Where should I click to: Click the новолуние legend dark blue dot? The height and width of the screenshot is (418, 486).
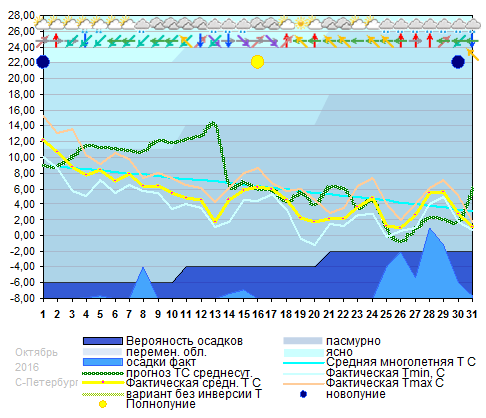[x=303, y=394]
